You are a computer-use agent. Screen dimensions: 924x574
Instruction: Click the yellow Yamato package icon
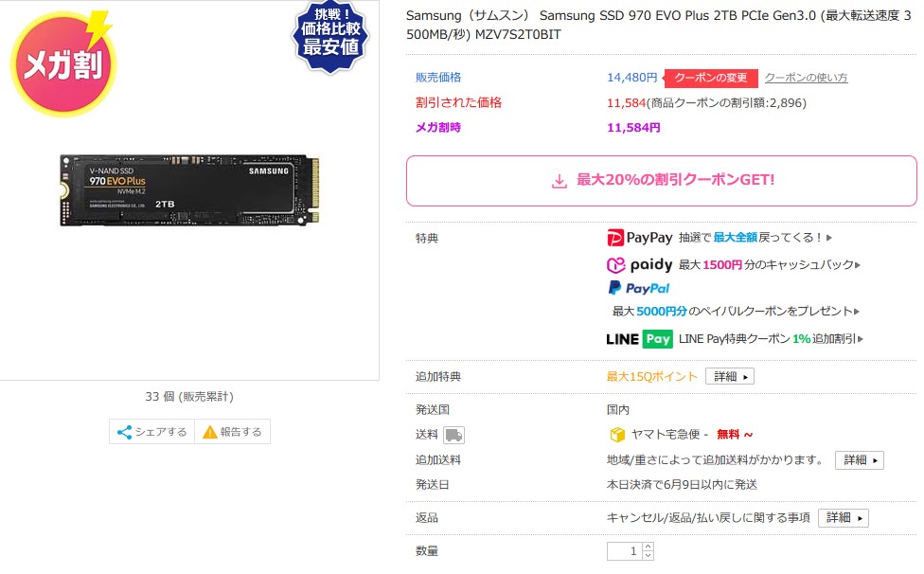pyautogui.click(x=617, y=435)
